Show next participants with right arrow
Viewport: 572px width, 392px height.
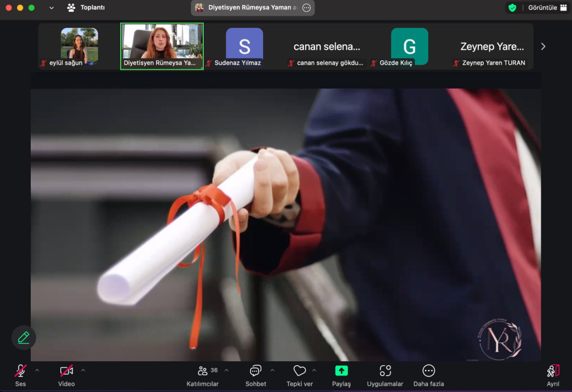click(543, 46)
